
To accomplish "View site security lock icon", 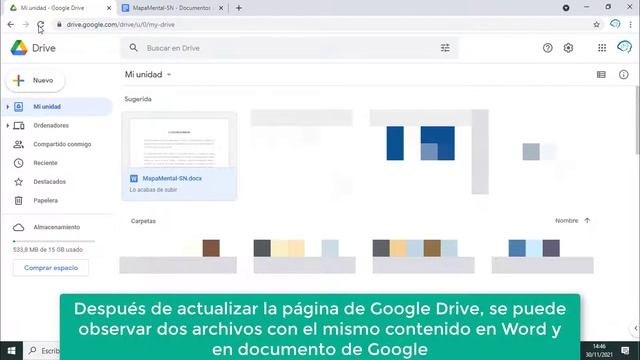I will click(x=59, y=24).
